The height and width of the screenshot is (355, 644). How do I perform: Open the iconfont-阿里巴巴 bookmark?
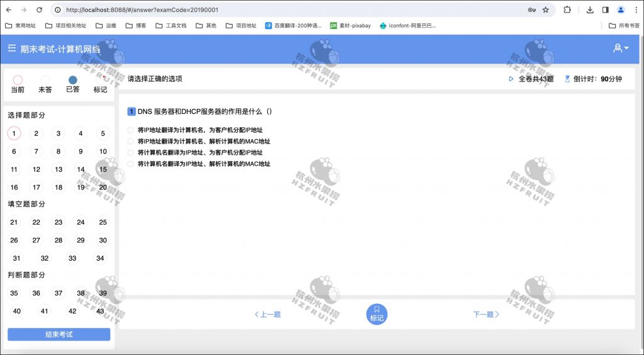click(408, 25)
